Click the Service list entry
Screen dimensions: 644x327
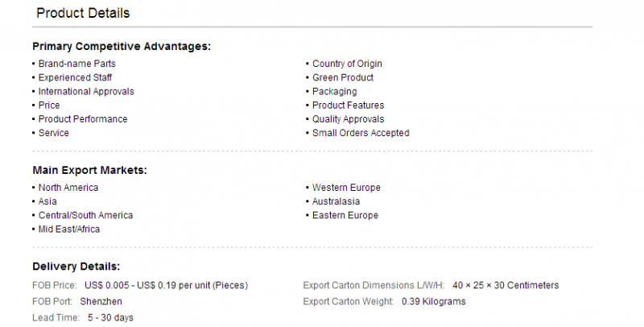[x=54, y=133]
